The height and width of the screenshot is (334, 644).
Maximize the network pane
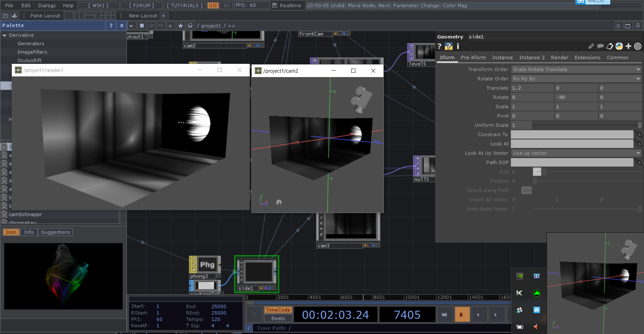pos(628,26)
